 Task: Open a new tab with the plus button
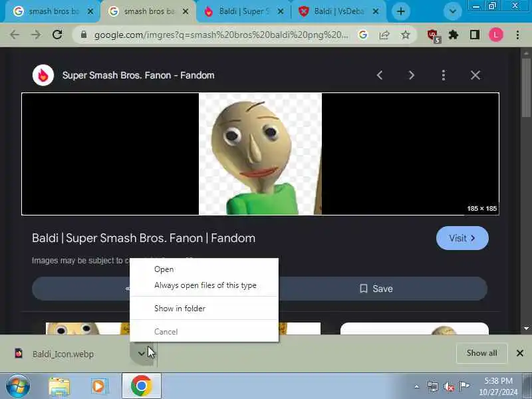tap(401, 11)
